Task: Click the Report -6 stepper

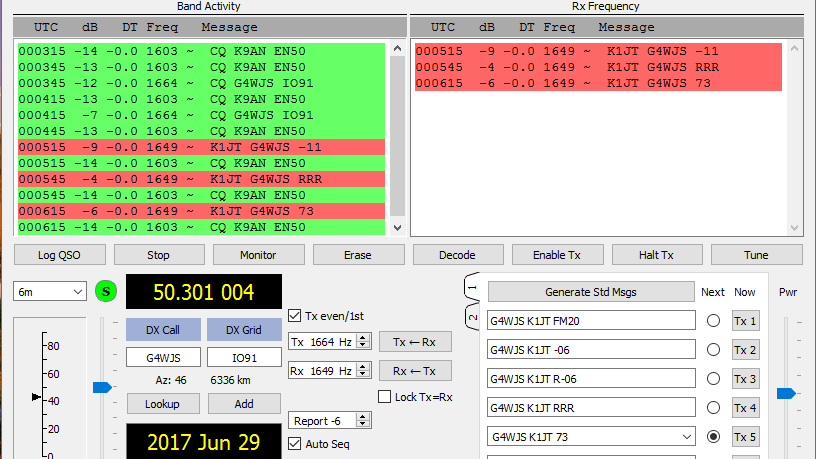Action: (363, 420)
